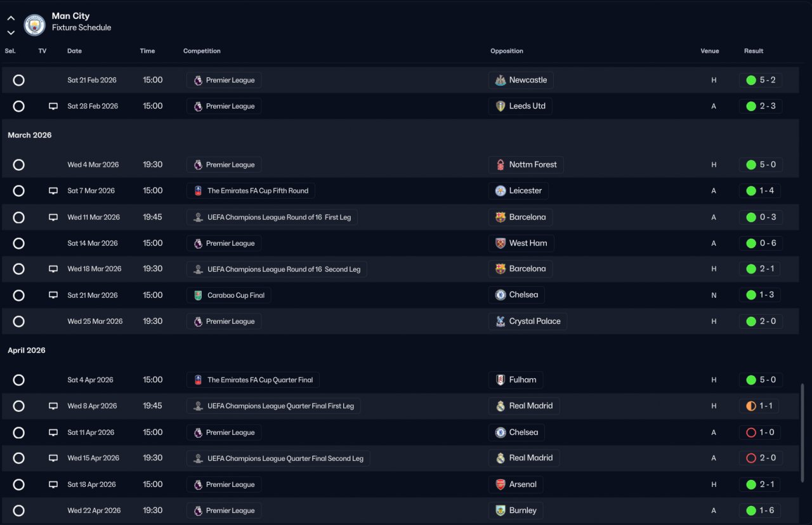Open Champions League Round of 16 Second Leg
Screen dimensions: 812x525
tap(277, 269)
